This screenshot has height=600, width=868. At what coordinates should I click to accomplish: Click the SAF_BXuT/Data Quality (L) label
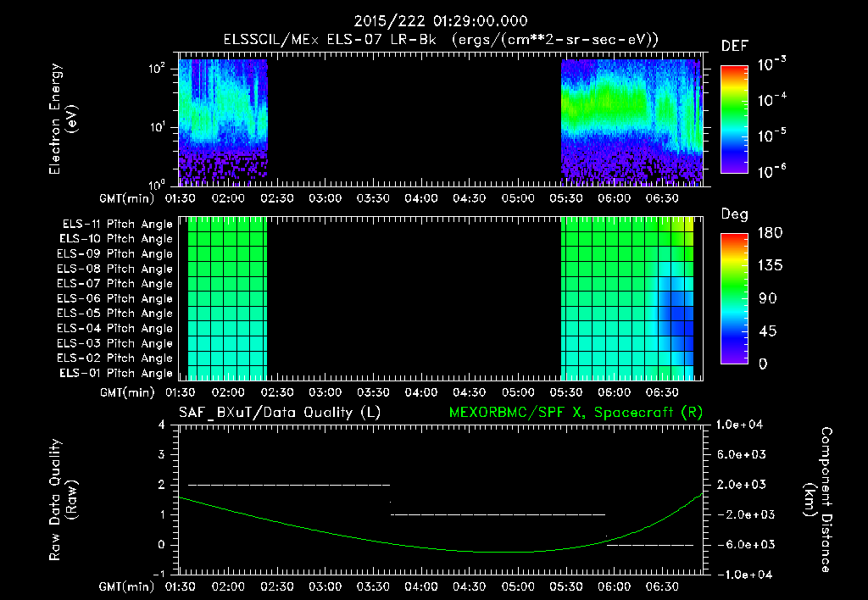pos(280,413)
